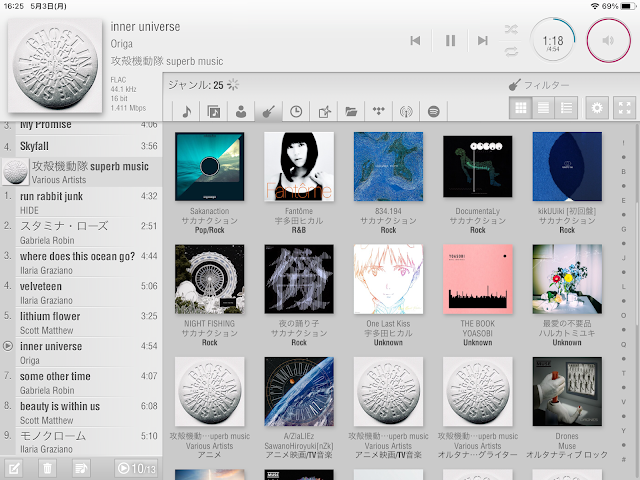Open the 最愛の不要品 album cover

tap(567, 279)
